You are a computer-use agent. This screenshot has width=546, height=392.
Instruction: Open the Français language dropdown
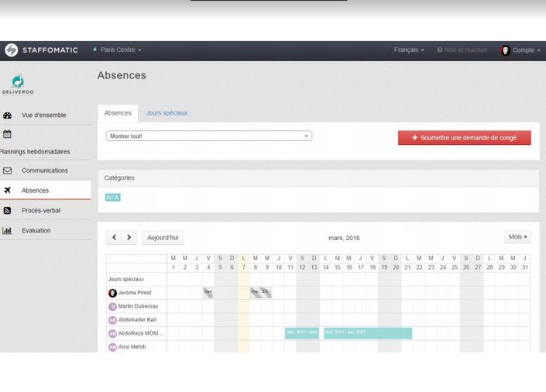pos(408,50)
